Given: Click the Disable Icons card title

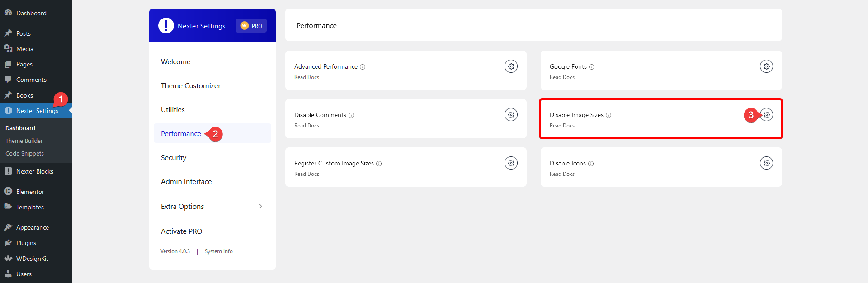Looking at the screenshot, I should [568, 164].
